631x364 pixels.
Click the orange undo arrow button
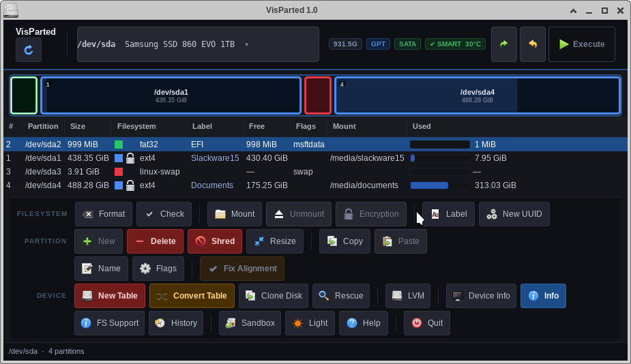[532, 44]
